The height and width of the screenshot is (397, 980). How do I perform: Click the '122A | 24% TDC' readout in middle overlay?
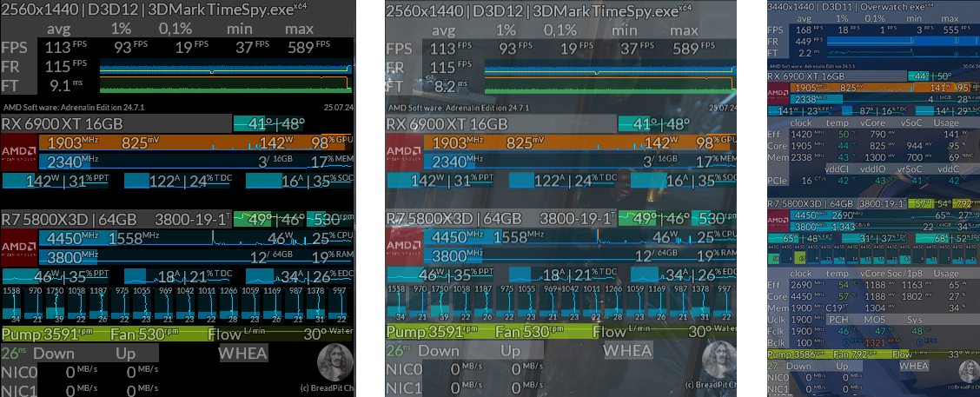point(562,182)
